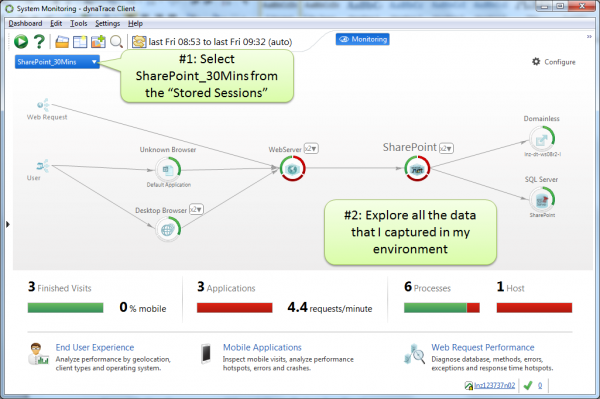Click the dashboard layout toolbar icon
The width and height of the screenshot is (600, 399).
80,42
